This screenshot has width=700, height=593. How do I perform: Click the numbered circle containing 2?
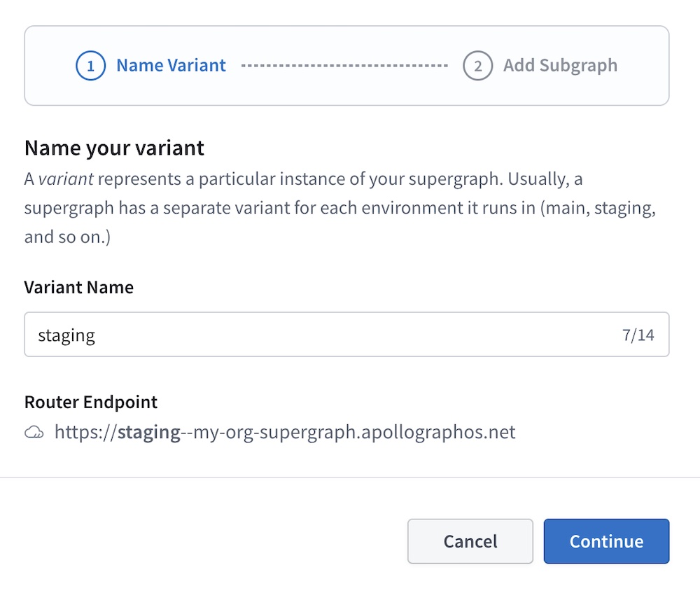coord(478,65)
